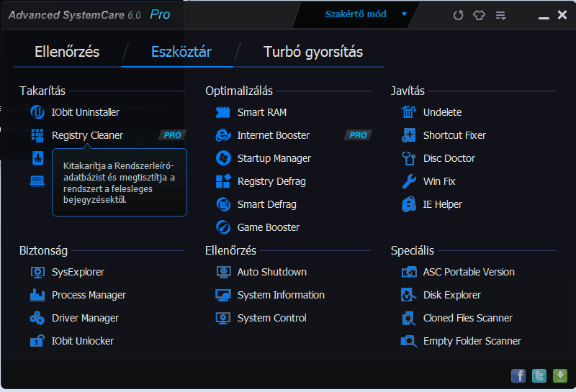Image resolution: width=576 pixels, height=392 pixels.
Task: Click the Registry Cleaner grid icon
Action: [x=37, y=135]
